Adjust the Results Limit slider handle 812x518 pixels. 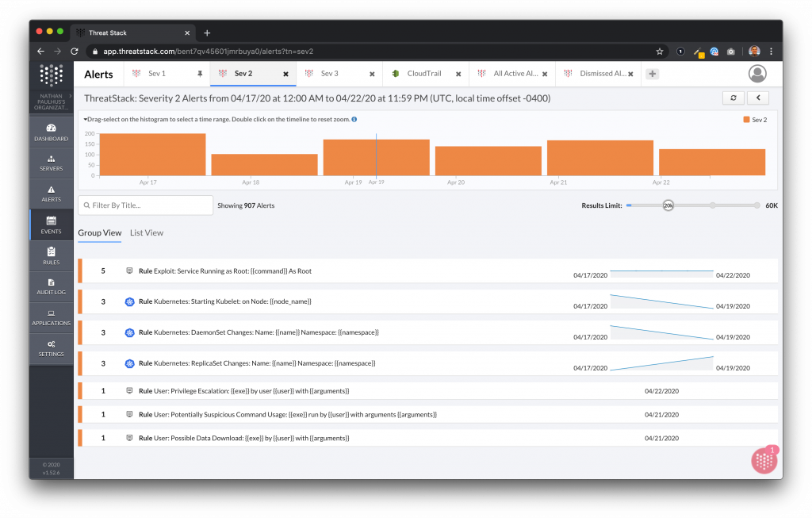point(668,205)
